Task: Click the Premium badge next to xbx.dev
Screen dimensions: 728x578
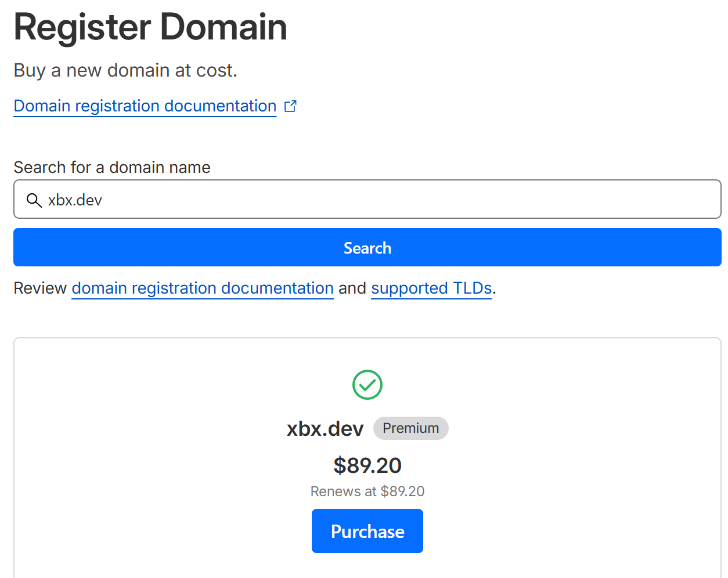Action: (410, 428)
